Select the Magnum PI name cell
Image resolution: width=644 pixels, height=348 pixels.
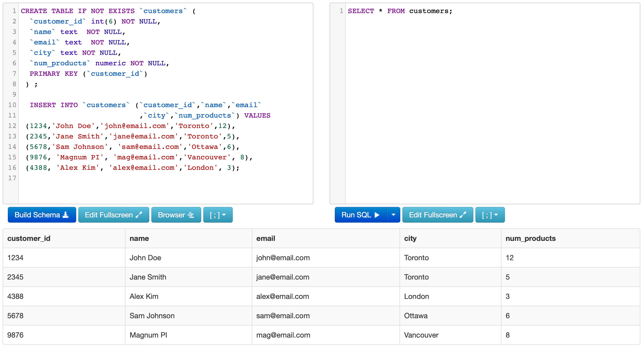tap(148, 335)
